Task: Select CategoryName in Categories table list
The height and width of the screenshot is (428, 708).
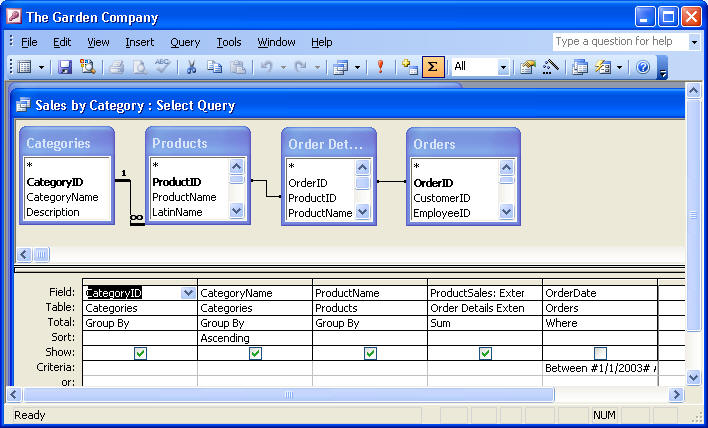Action: (x=62, y=198)
